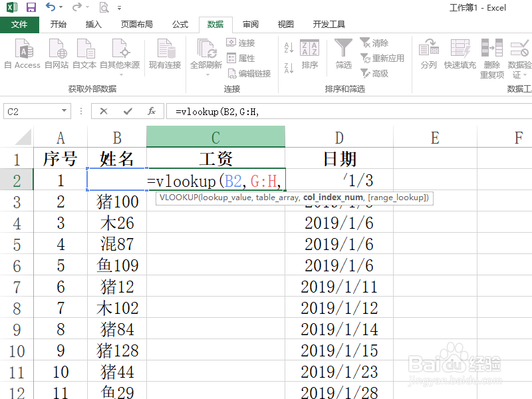Viewport: 532px width, 399px height.
Task: Click the Excel application icon in title bar
Action: tap(12, 7)
